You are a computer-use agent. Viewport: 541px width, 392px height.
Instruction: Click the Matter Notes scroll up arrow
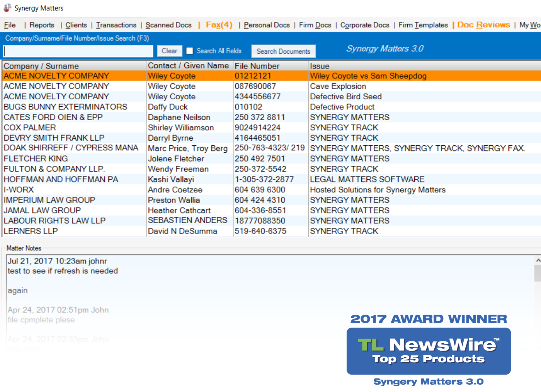click(x=538, y=261)
